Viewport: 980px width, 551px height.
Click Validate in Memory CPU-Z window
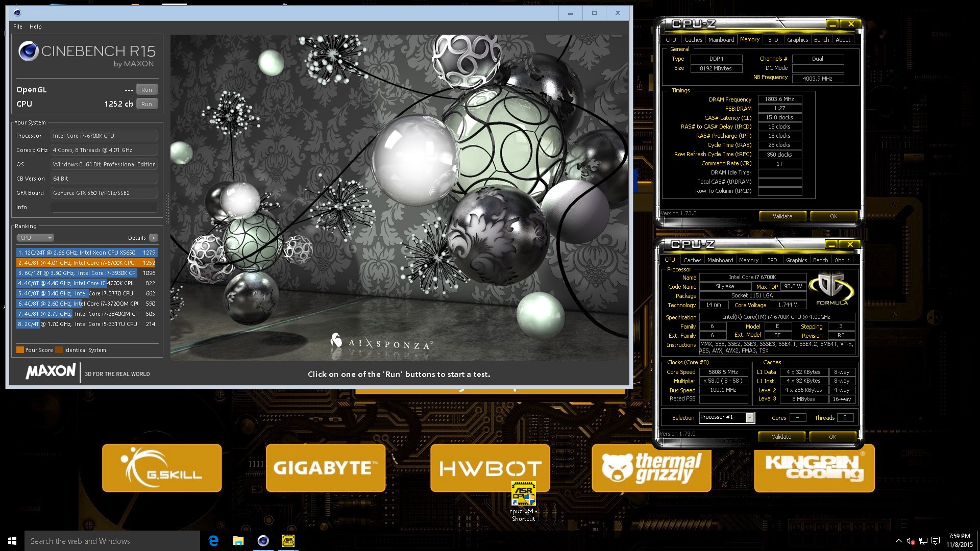coord(782,216)
